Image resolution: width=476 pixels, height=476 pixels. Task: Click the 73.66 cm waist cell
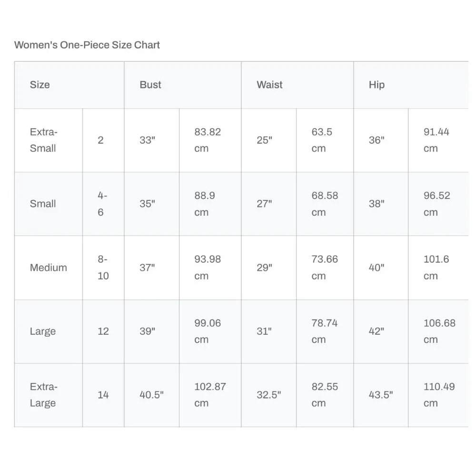325,268
